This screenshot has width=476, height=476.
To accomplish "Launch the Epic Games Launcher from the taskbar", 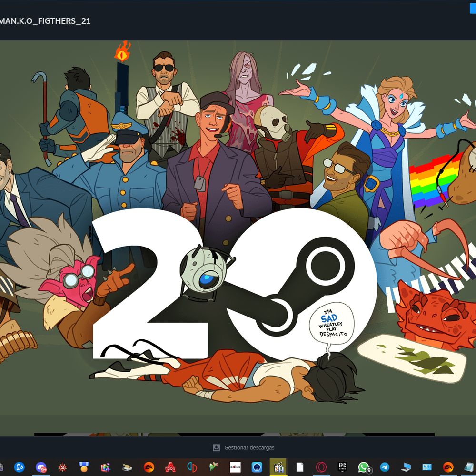I will click(x=342, y=466).
